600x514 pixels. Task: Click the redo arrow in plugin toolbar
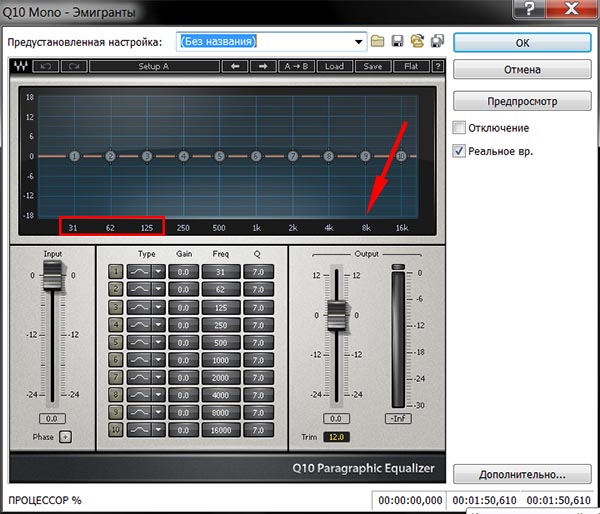[x=74, y=66]
